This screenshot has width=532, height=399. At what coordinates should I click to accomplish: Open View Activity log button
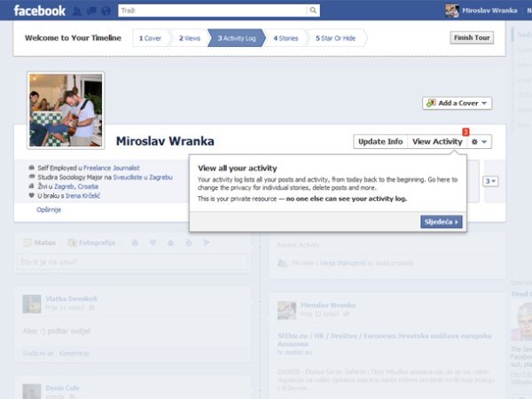tap(436, 142)
